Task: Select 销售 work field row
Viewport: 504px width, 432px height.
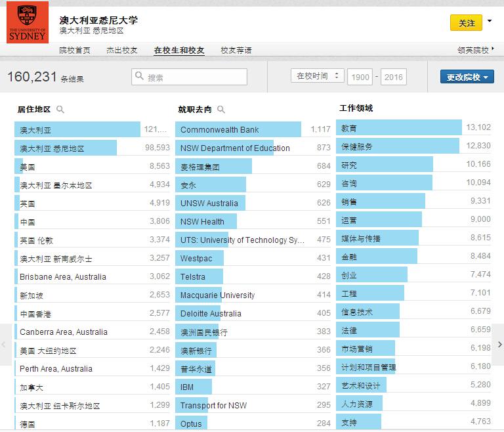Action: point(413,201)
